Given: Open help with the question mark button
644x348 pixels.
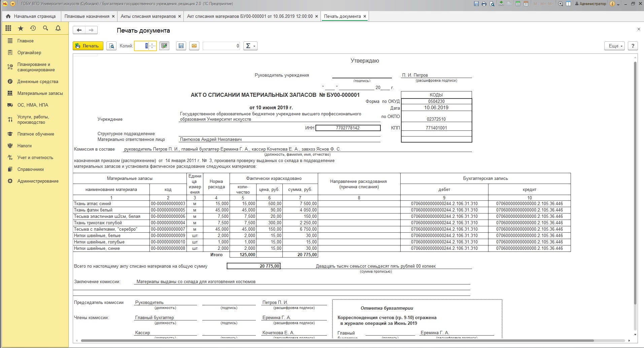Looking at the screenshot, I should pyautogui.click(x=633, y=46).
